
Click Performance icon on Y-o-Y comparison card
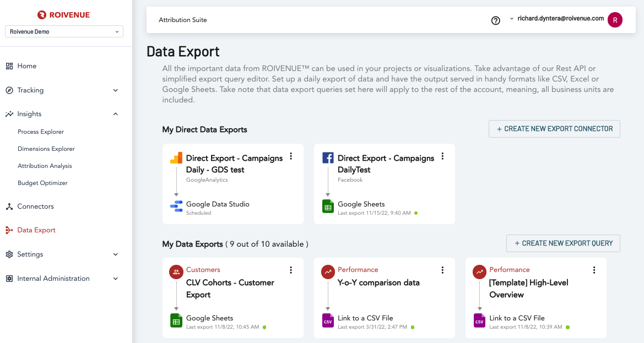click(x=328, y=272)
